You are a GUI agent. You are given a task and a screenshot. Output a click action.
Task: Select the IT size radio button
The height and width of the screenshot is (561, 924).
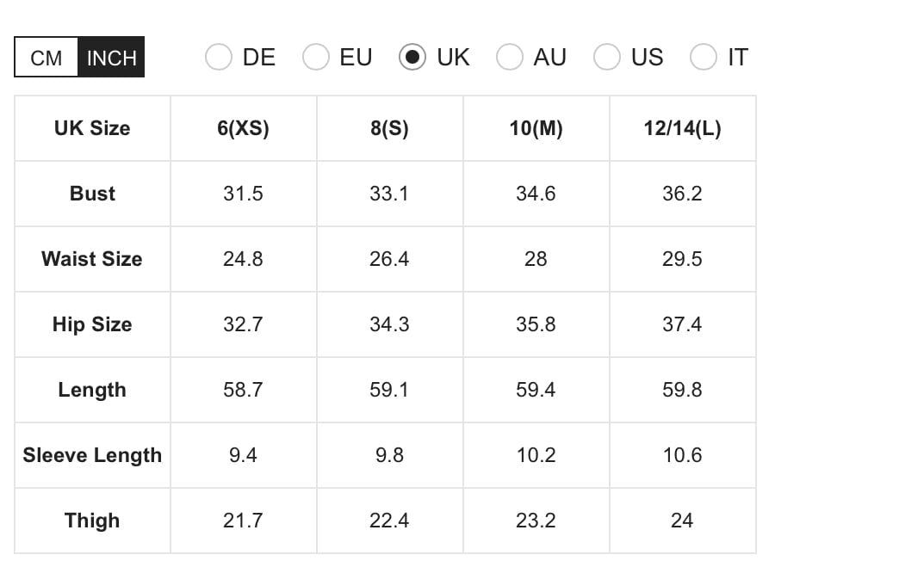704,58
